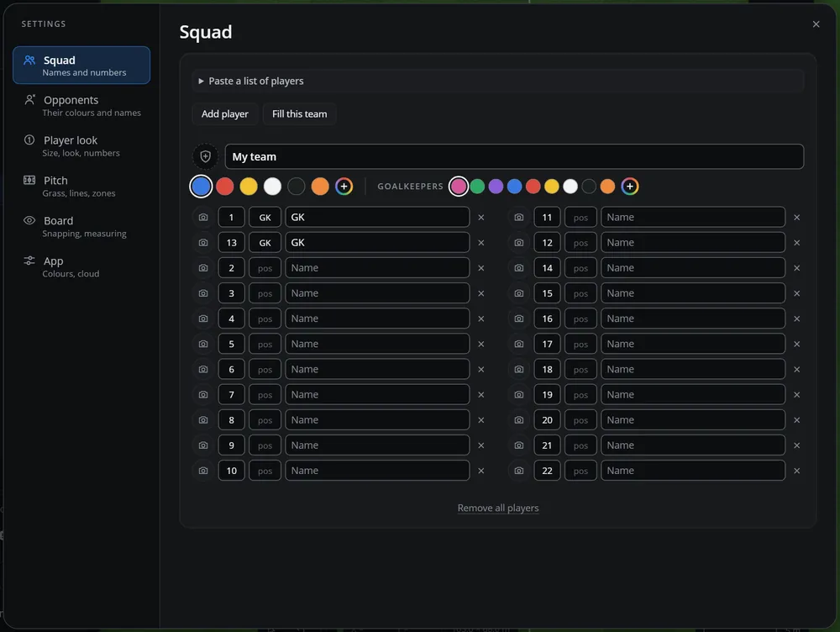Select the black team colour swatch
The width and height of the screenshot is (840, 632).
click(297, 187)
